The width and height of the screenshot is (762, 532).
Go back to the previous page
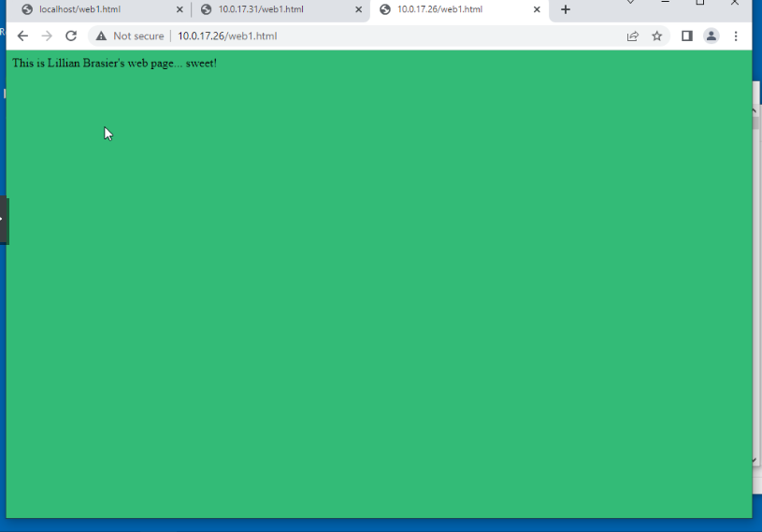coord(22,36)
